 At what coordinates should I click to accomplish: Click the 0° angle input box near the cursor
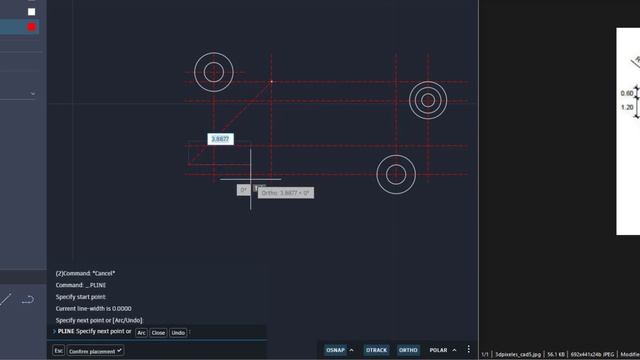click(x=244, y=190)
